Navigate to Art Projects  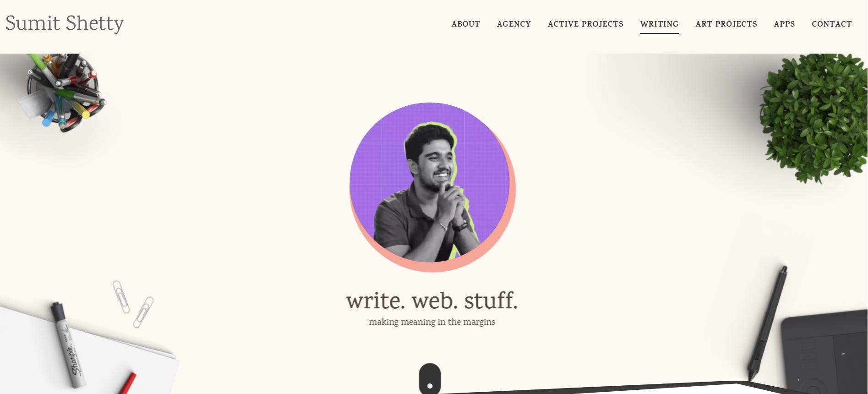(726, 24)
